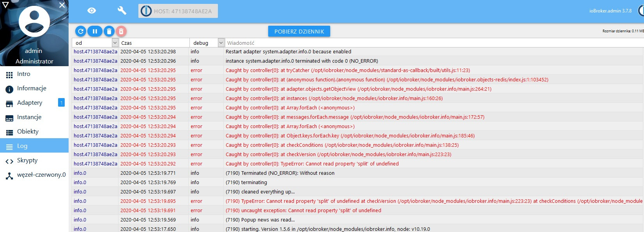Open wrench settings in top bar

(x=122, y=11)
